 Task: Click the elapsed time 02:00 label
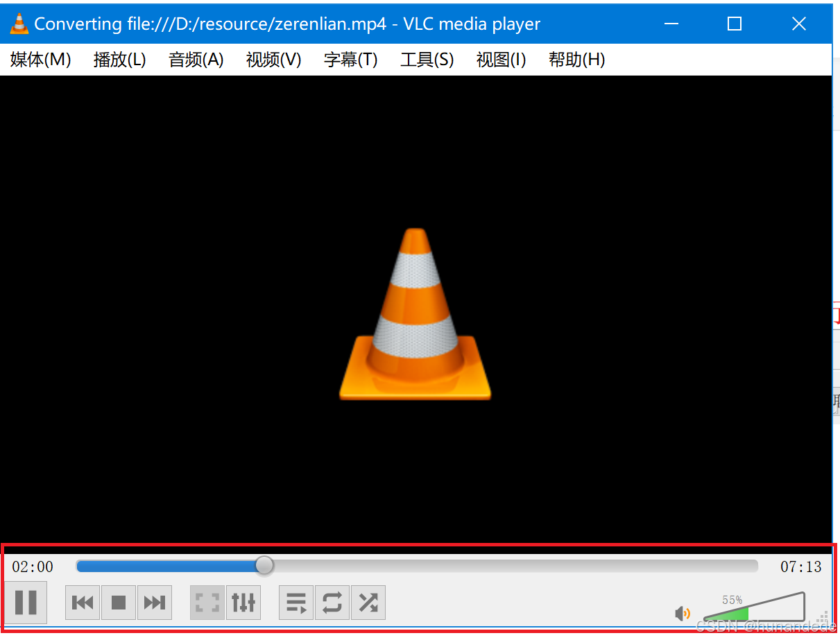pyautogui.click(x=33, y=567)
